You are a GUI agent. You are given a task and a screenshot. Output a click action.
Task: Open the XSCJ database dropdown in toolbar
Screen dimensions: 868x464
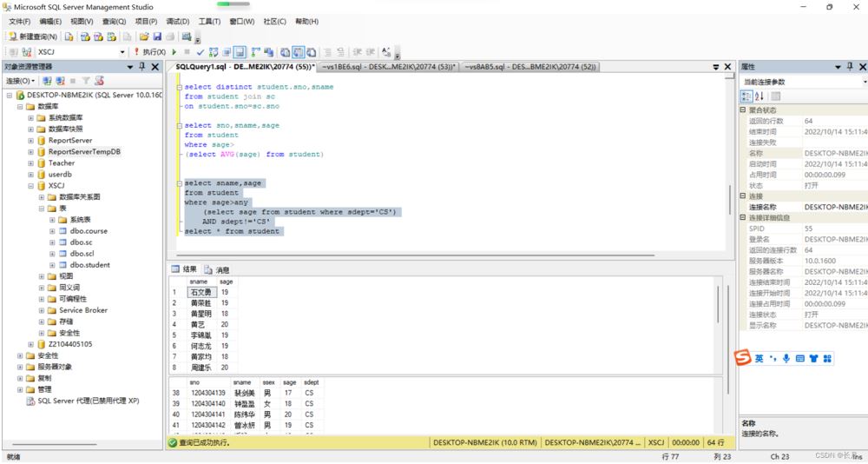pyautogui.click(x=122, y=52)
